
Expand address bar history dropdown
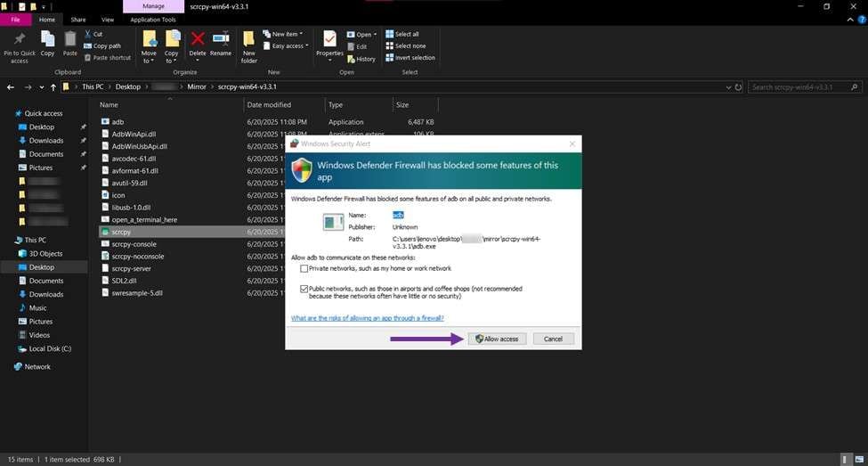[x=728, y=87]
